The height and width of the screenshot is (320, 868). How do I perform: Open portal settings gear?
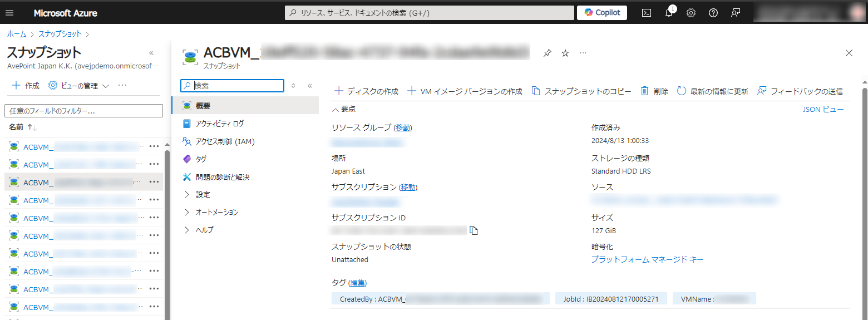(x=691, y=13)
